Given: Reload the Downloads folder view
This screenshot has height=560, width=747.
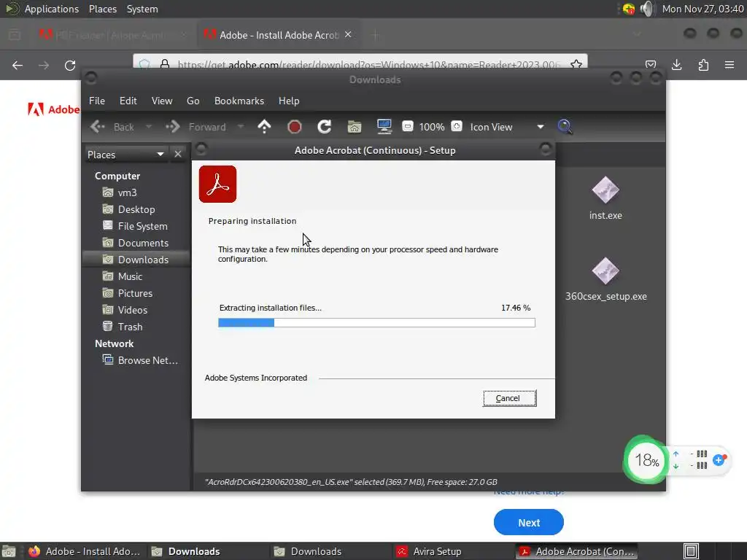Looking at the screenshot, I should pos(325,127).
